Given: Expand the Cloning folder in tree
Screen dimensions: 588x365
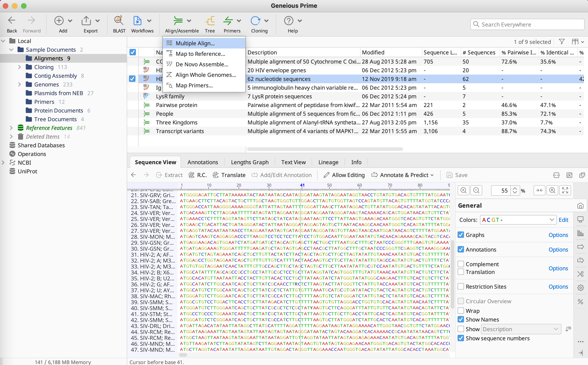Looking at the screenshot, I should pyautogui.click(x=19, y=67).
